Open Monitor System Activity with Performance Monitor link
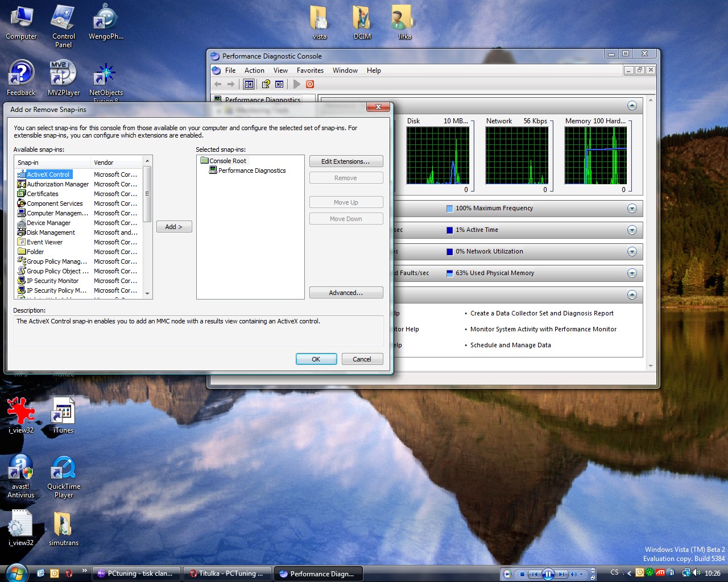Screen dimensions: 728x582 (543, 329)
